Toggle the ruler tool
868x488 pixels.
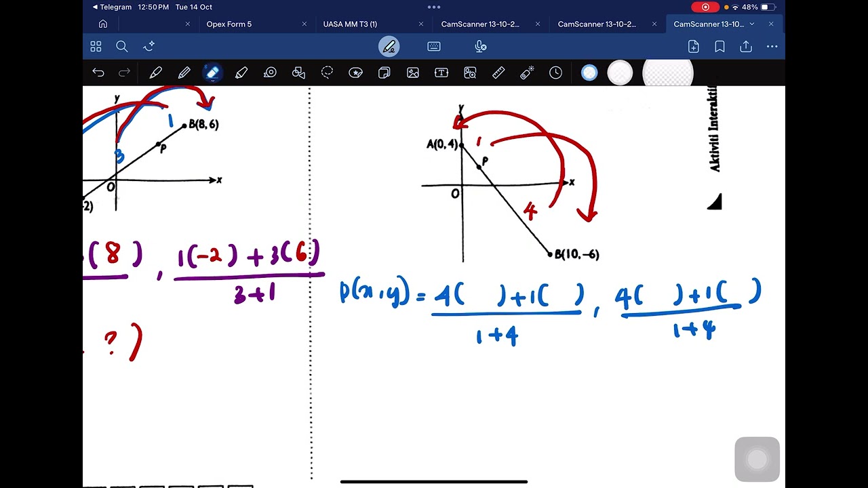(x=498, y=73)
